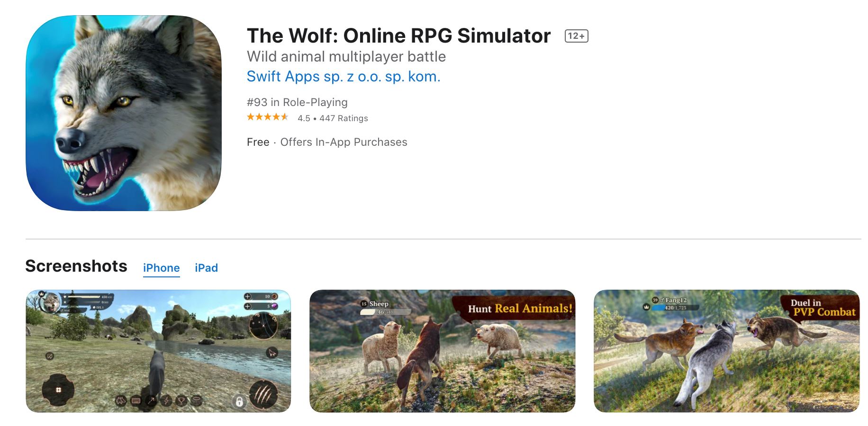Open the Swift Apps developer page link

344,76
